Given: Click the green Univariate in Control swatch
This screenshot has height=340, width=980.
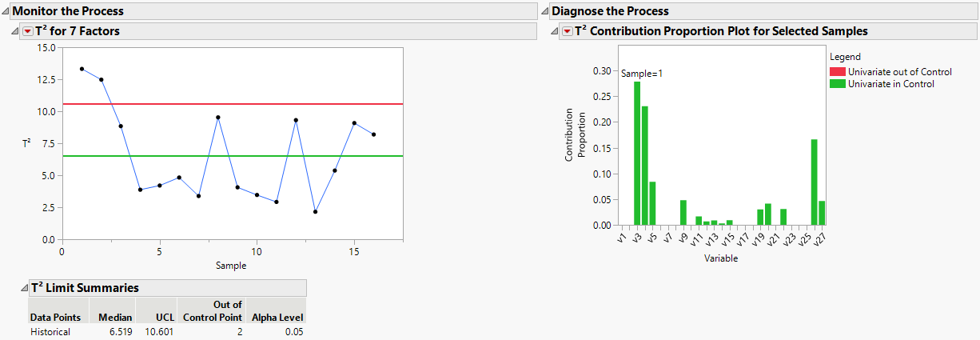Looking at the screenshot, I should (x=837, y=83).
